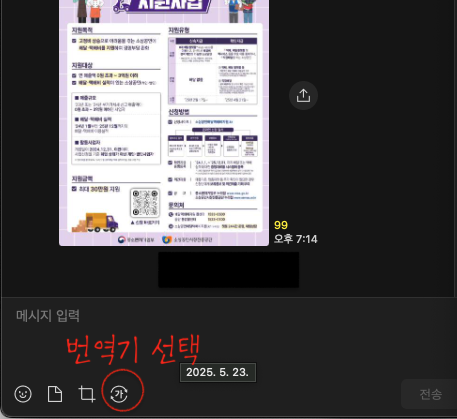This screenshot has width=457, height=419.
Task: Click the 2025. 5. 23. date label
Action: (x=218, y=372)
